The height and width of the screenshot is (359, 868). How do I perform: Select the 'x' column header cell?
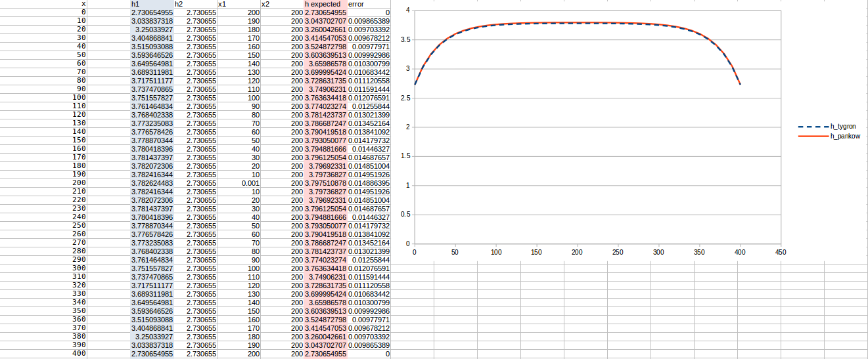(x=83, y=4)
